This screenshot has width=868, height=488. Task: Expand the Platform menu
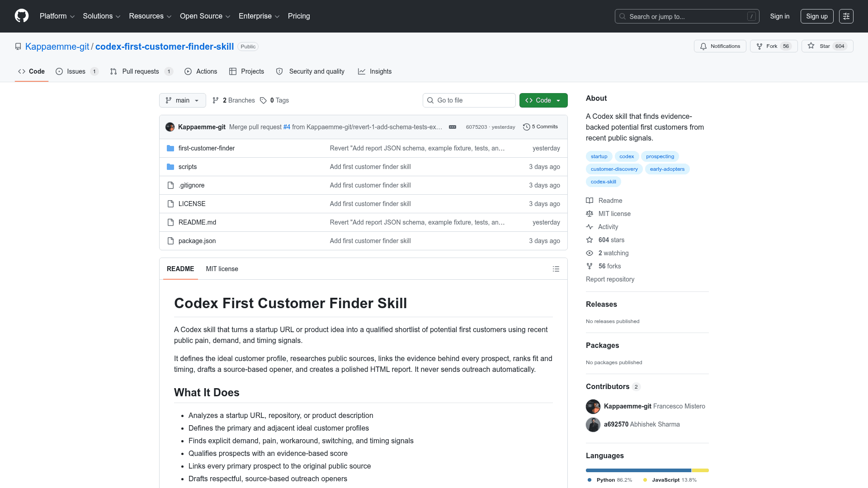(57, 16)
